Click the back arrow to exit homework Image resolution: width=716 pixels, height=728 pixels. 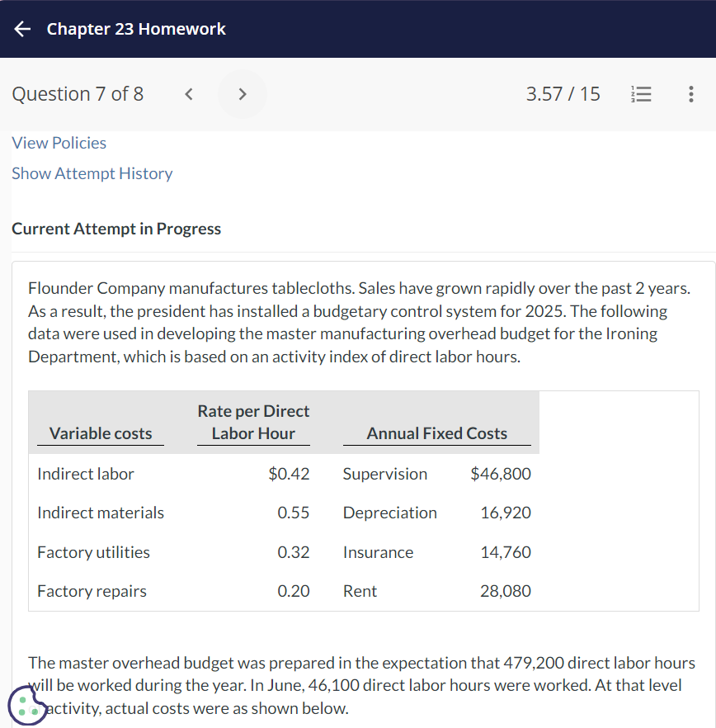[21, 29]
